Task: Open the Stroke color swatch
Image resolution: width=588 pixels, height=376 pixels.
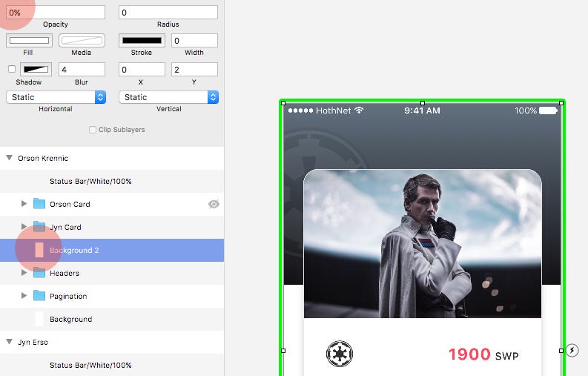Action: point(142,41)
